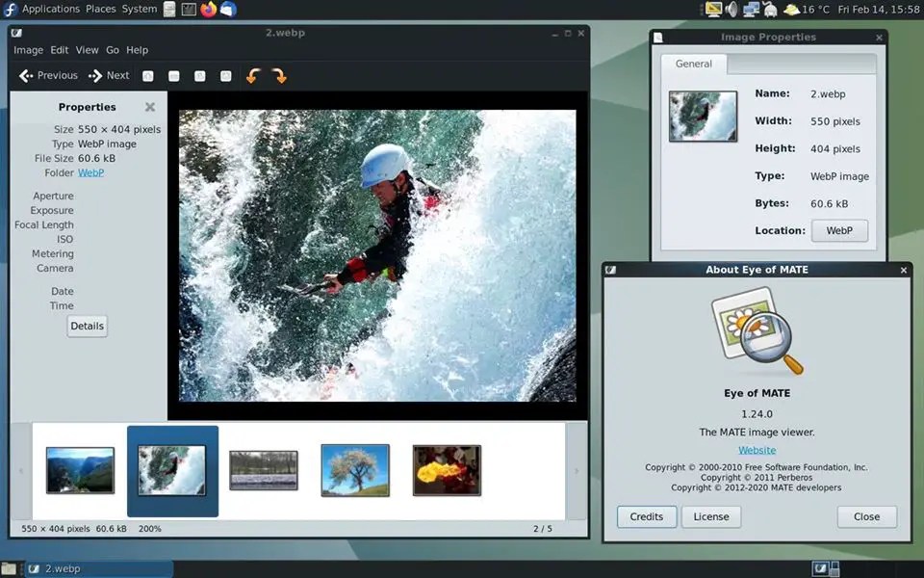This screenshot has height=578, width=924.
Task: Open the View menu
Action: pyautogui.click(x=87, y=49)
